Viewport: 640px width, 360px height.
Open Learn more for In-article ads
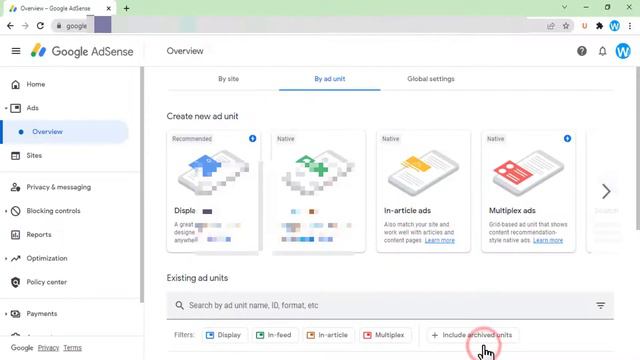pyautogui.click(x=440, y=240)
